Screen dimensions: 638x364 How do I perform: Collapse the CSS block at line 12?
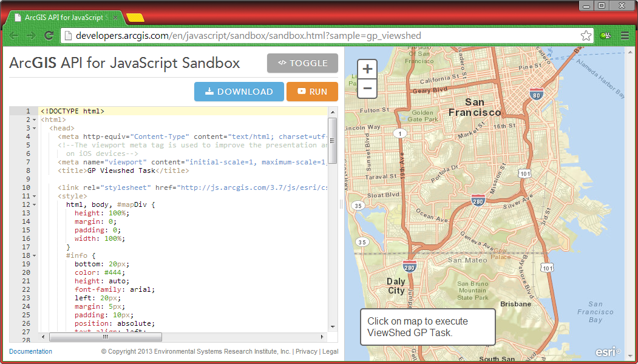tap(34, 205)
